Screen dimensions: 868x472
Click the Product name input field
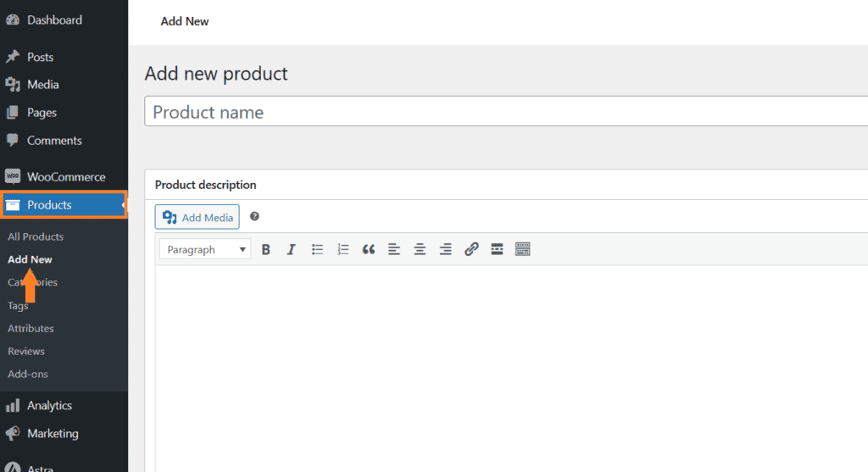tap(506, 112)
